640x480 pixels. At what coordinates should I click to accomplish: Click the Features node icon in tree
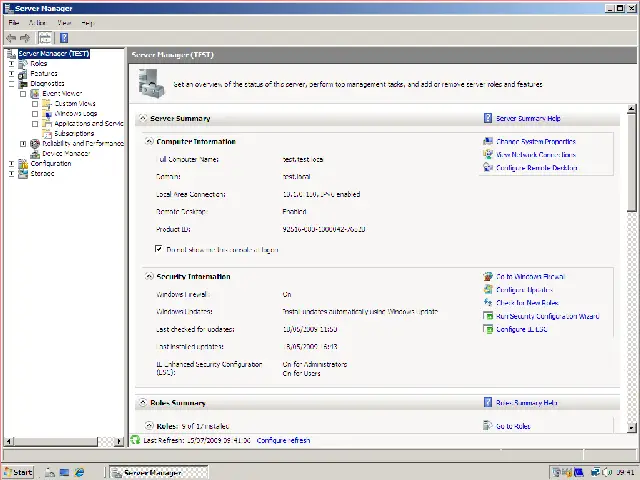(23, 74)
